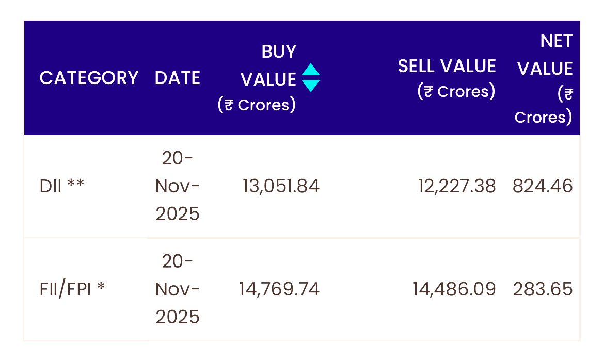Viewport: 604px width, 364px height.
Task: Click the date cell in the DII row
Action: [x=178, y=186]
